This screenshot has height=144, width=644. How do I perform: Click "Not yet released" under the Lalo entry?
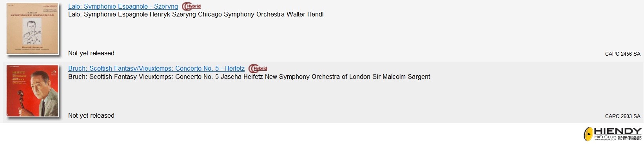pos(91,53)
